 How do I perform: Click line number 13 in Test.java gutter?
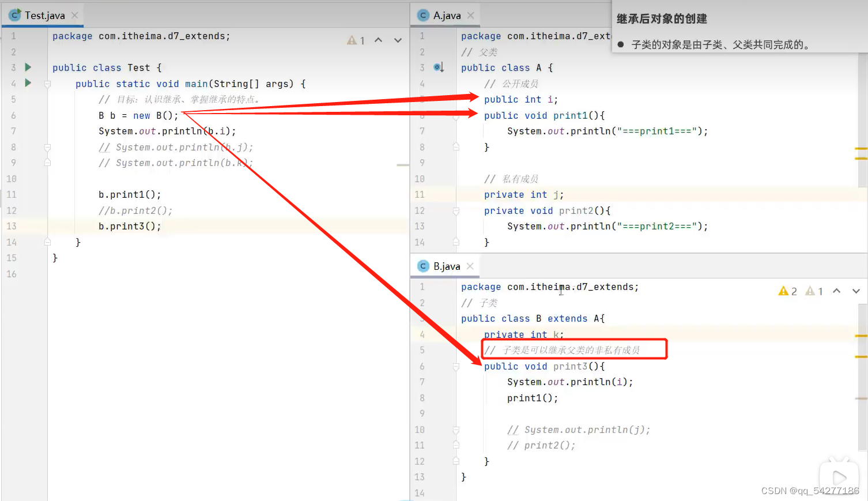[x=12, y=226]
